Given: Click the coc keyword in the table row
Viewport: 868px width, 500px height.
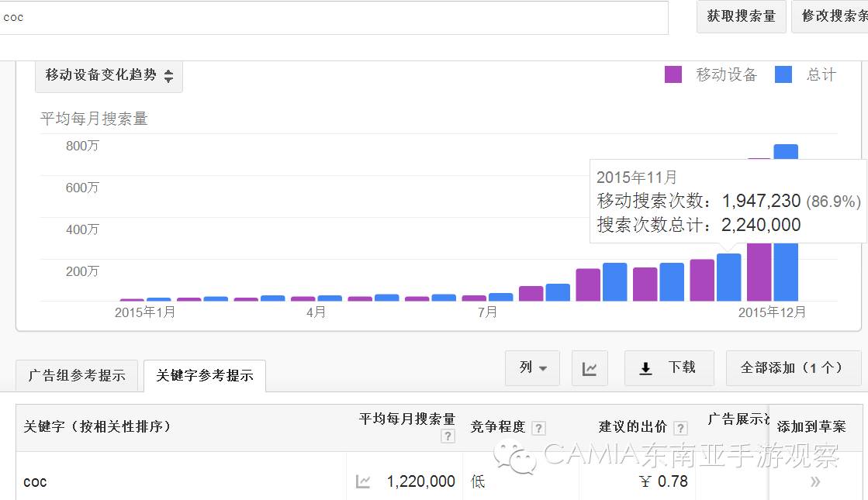Looking at the screenshot, I should click(35, 481).
